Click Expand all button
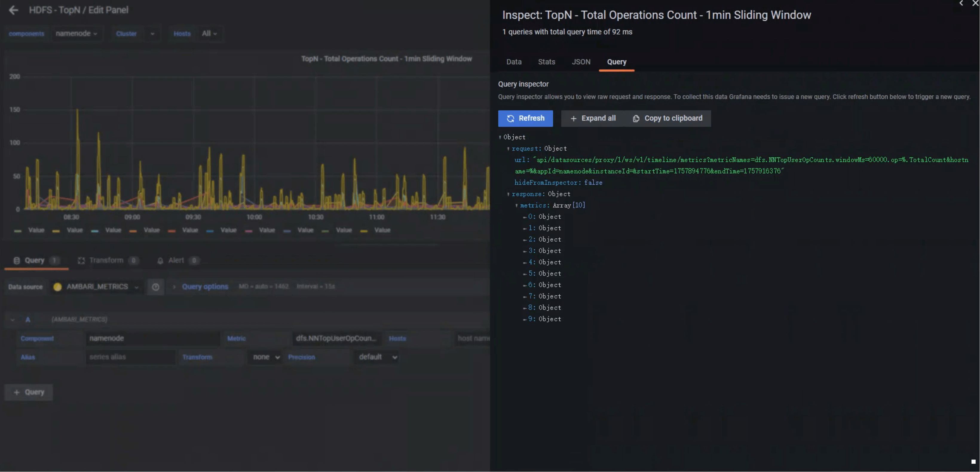The width and height of the screenshot is (980, 472). (x=593, y=118)
